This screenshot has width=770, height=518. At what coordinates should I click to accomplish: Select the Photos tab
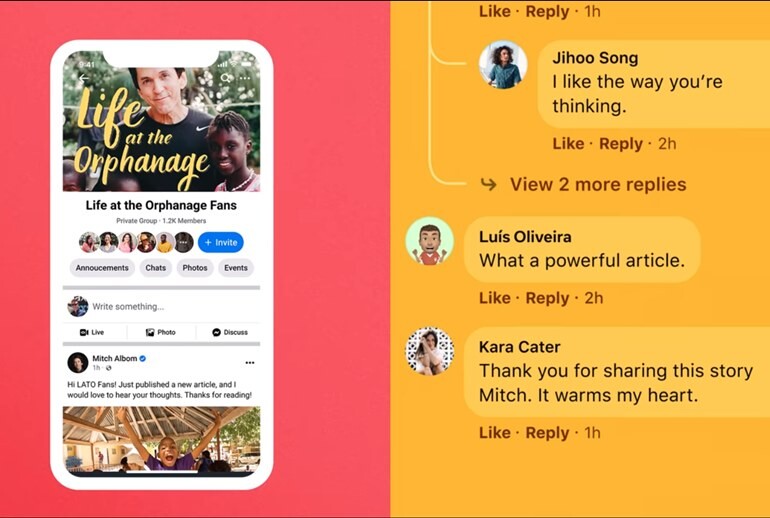pos(195,268)
